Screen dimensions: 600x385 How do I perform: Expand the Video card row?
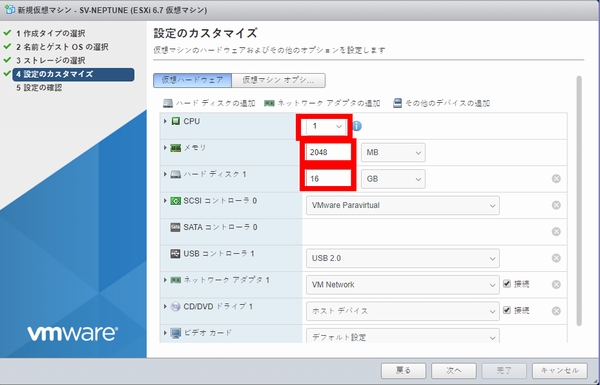pyautogui.click(x=165, y=333)
